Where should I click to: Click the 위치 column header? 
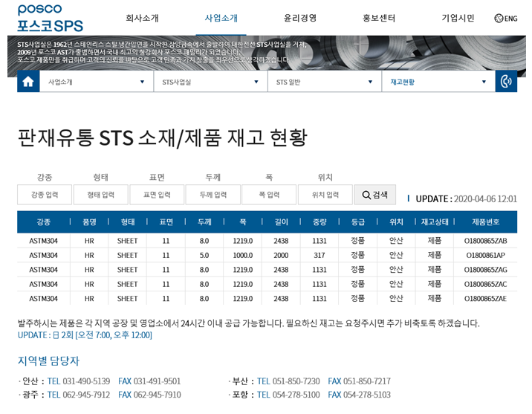[x=396, y=222]
